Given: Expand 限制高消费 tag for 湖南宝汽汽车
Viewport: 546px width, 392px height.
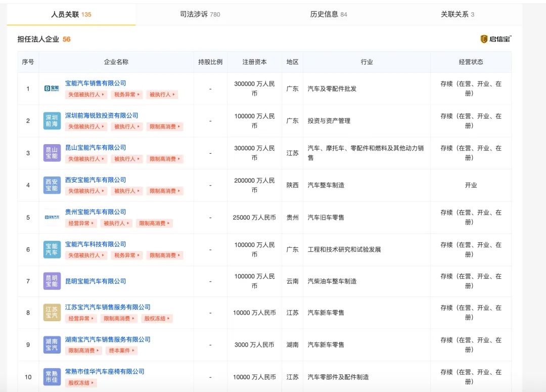Looking at the screenshot, I should point(83,351).
